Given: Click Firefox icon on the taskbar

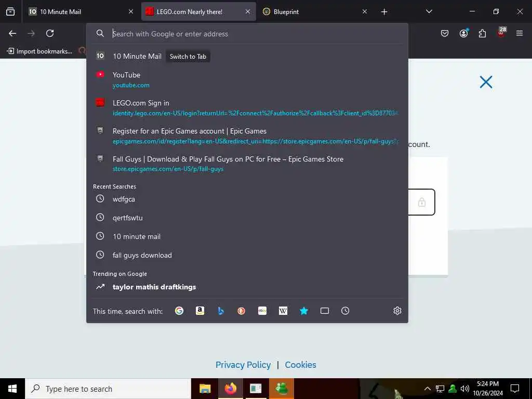Looking at the screenshot, I should point(230,389).
